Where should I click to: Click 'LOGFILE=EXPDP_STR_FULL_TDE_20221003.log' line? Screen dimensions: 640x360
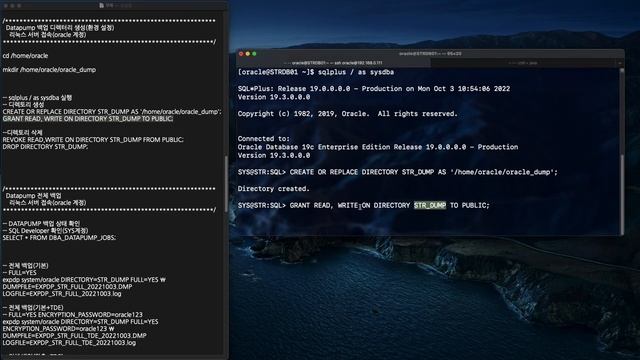(69, 342)
